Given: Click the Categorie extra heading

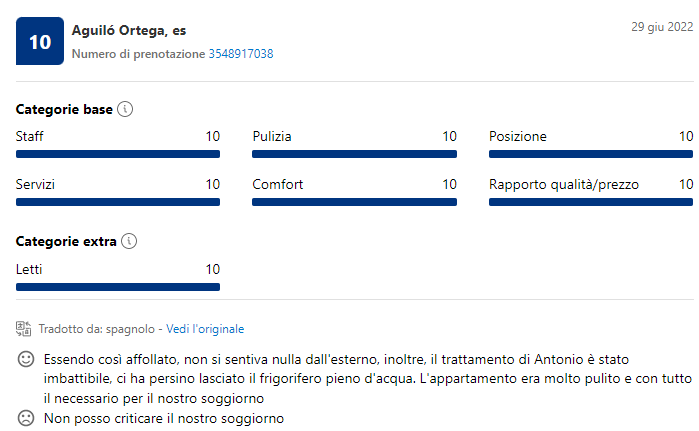Looking at the screenshot, I should [x=66, y=242].
